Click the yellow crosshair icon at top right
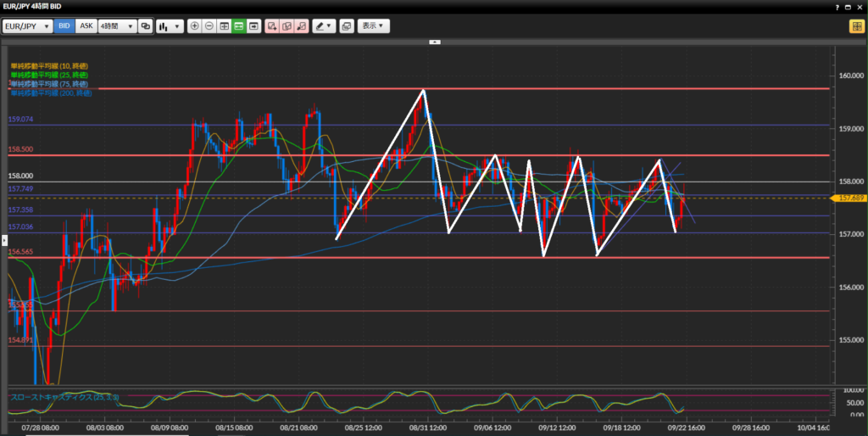The height and width of the screenshot is (436, 868). 856,26
